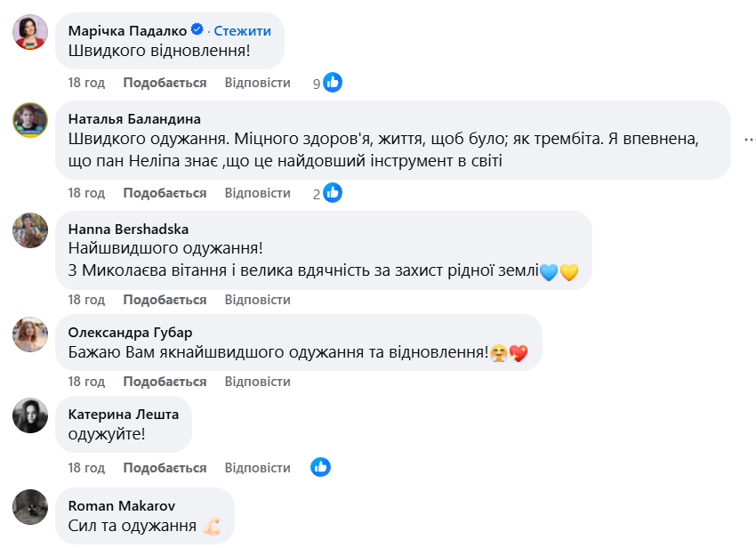The height and width of the screenshot is (548, 756).
Task: Reply to Hanna Bershadska's comment
Action: click(257, 300)
